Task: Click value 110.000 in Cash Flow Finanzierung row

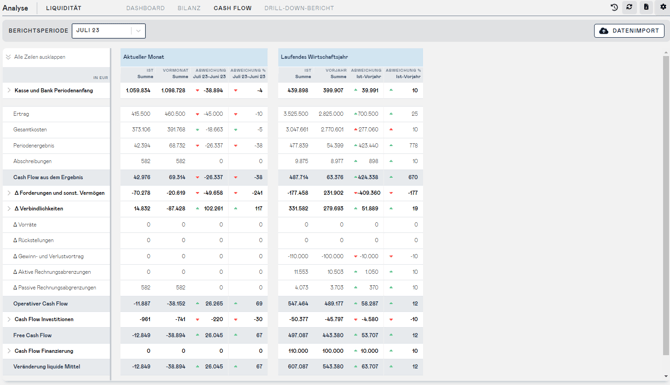Action: point(298,351)
